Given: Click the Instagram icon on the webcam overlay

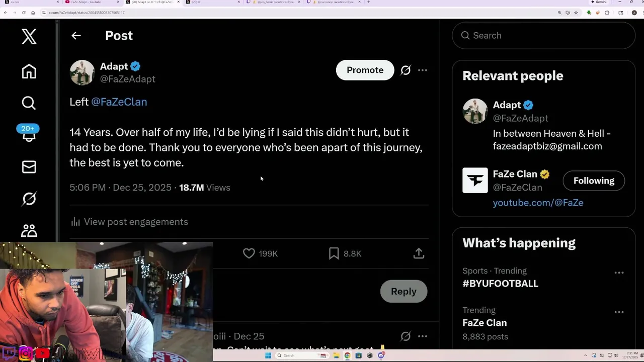Looking at the screenshot, I should 26,353.
